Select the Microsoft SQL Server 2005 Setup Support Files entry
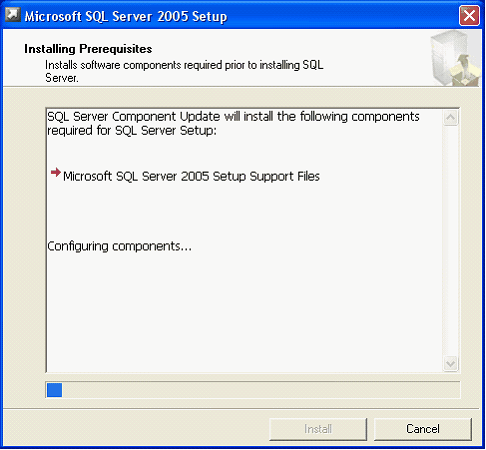 [191, 176]
